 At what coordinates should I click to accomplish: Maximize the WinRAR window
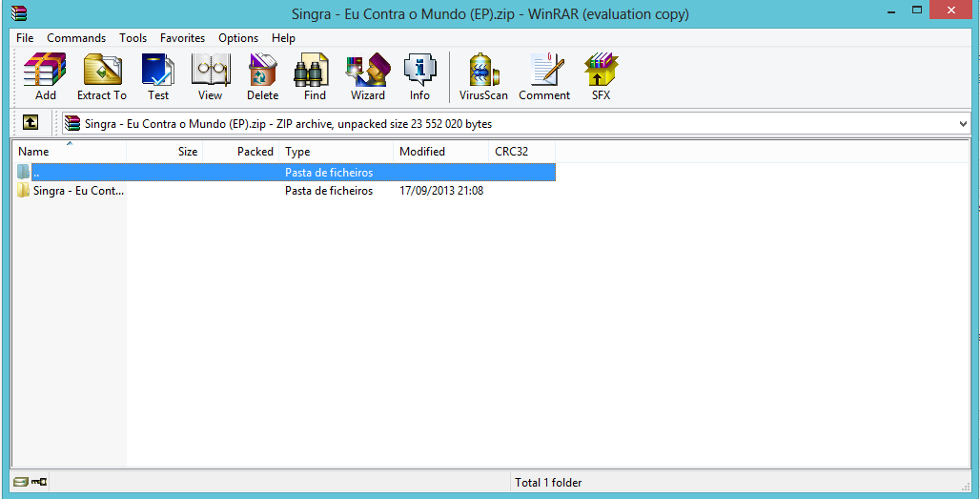917,10
